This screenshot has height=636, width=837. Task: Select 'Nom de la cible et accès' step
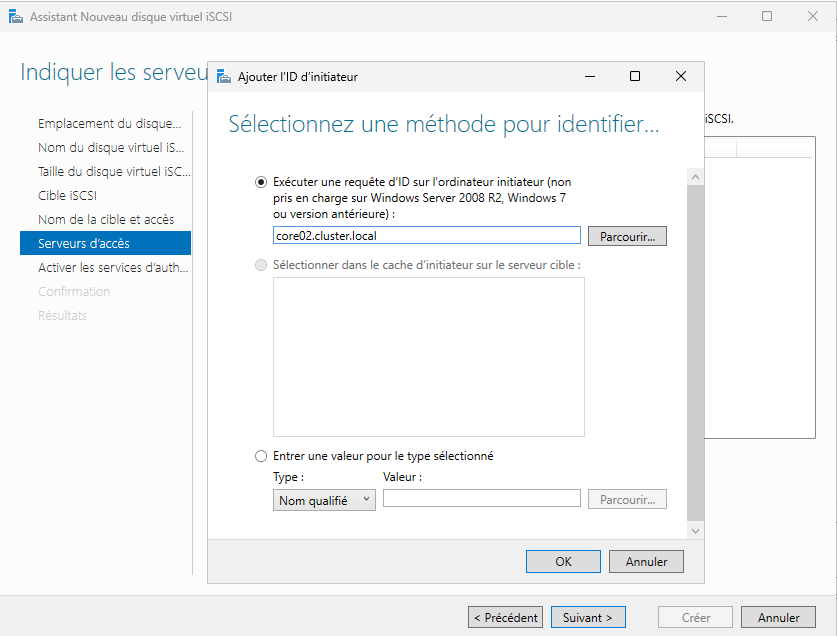pyautogui.click(x=106, y=219)
